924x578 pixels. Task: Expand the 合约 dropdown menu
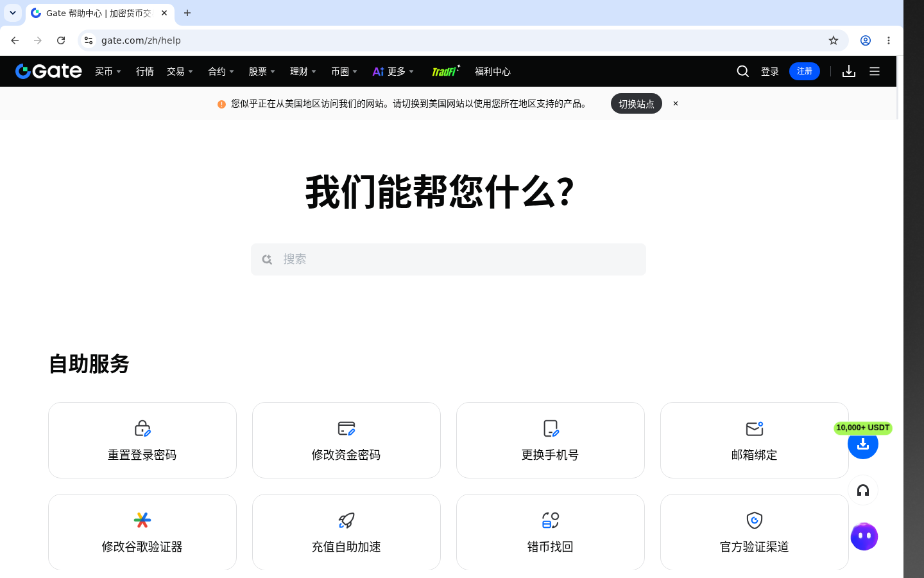(x=221, y=71)
